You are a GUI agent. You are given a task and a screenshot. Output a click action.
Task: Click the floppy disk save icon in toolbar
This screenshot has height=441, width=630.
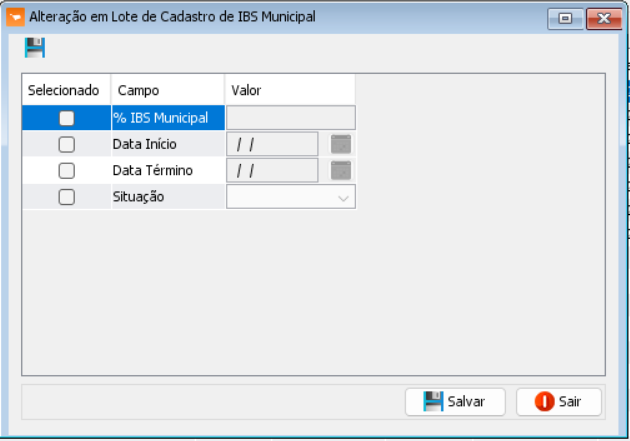35,48
